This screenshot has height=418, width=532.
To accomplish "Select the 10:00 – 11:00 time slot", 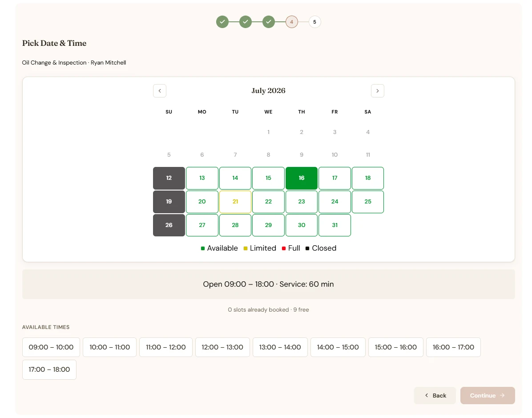I will (x=109, y=347).
